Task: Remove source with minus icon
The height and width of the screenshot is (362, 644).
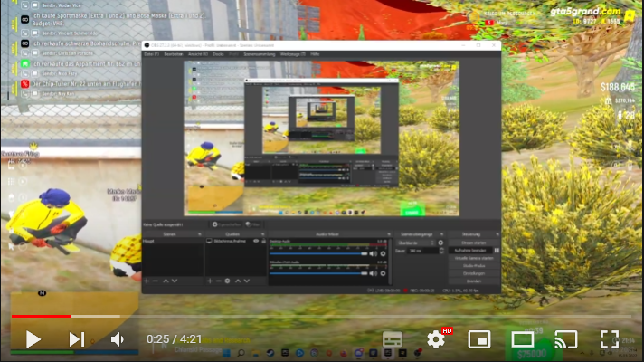Action: coord(219,281)
